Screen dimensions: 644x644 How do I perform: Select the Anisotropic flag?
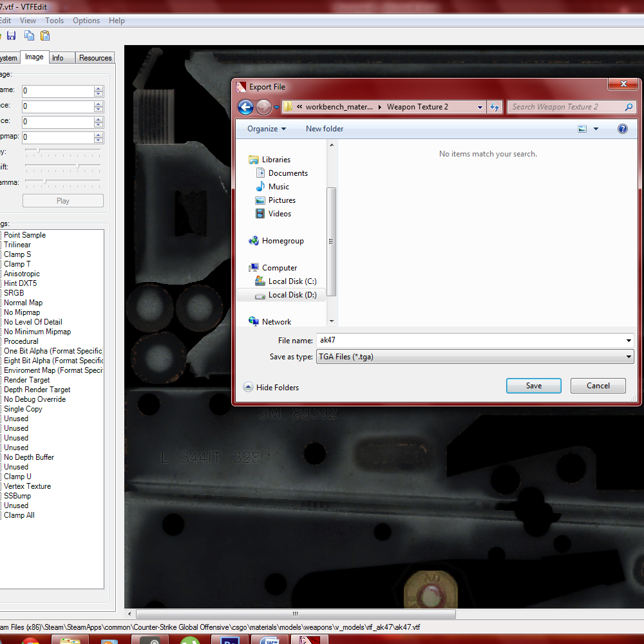pyautogui.click(x=22, y=274)
